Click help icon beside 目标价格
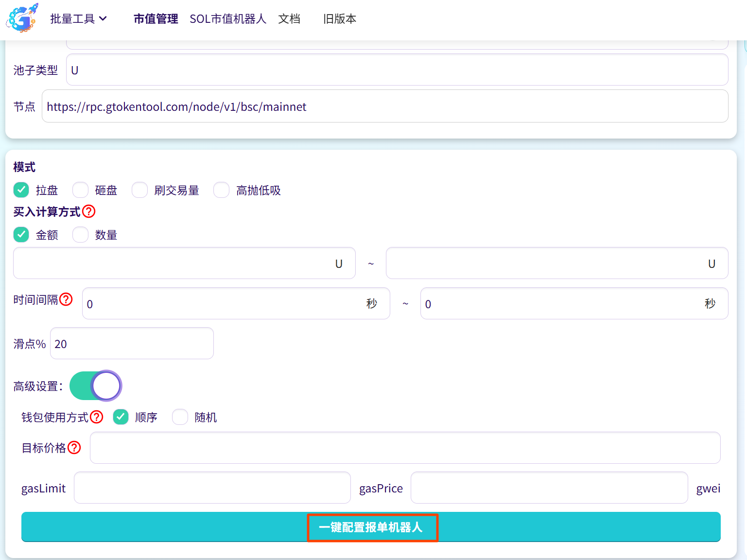The height and width of the screenshot is (560, 747). (74, 448)
